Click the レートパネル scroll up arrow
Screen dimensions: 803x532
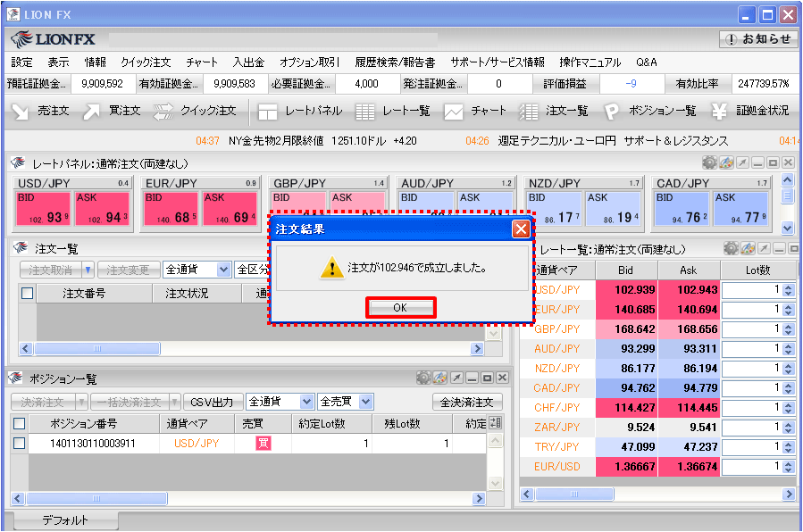point(787,179)
